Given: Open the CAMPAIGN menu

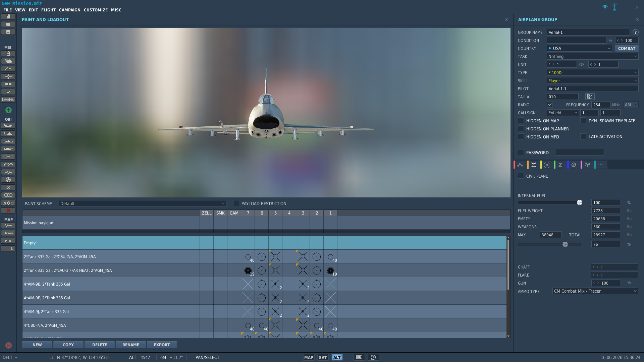Looking at the screenshot, I should point(70,10).
